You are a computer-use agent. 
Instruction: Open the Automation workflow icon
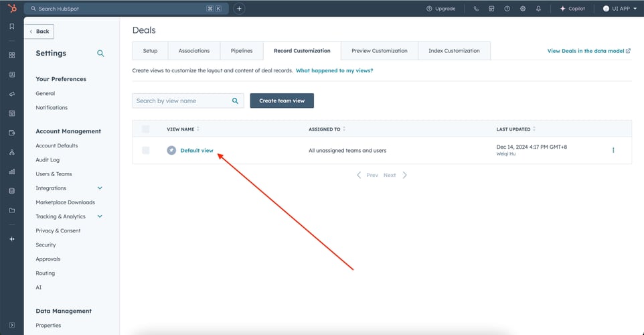coord(12,152)
